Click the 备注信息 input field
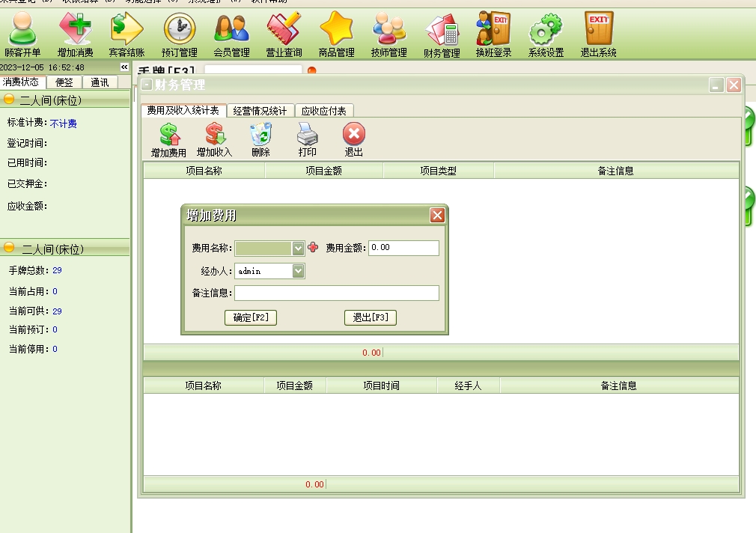 (x=336, y=293)
